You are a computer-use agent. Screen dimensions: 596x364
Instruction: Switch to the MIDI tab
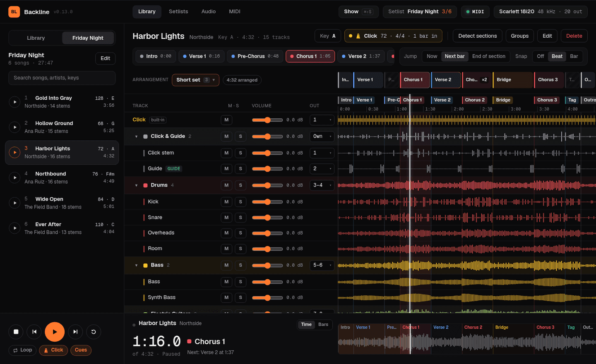point(235,12)
